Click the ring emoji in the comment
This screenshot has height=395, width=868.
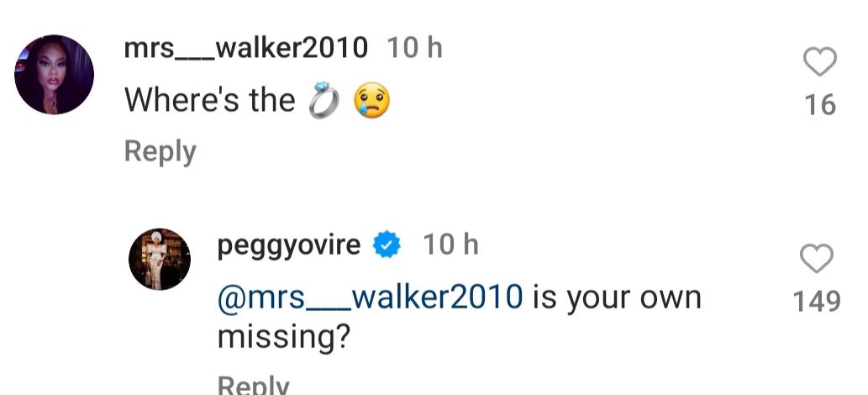point(322,102)
